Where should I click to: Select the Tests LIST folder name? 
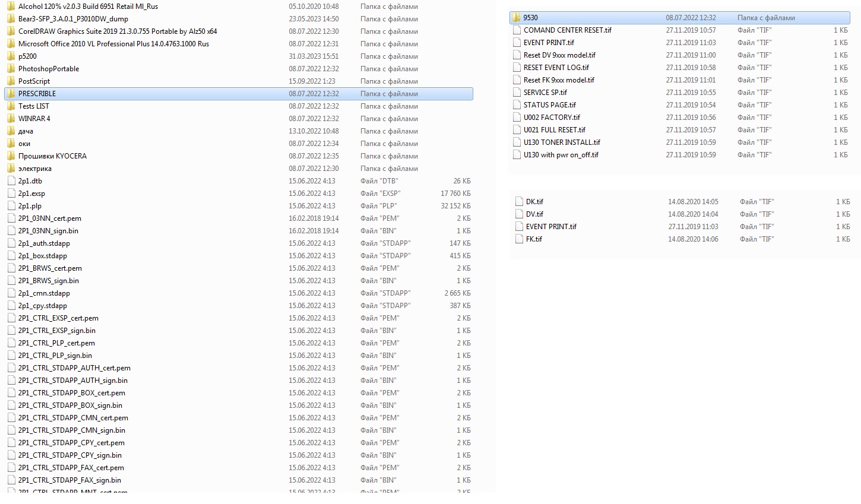tap(34, 106)
